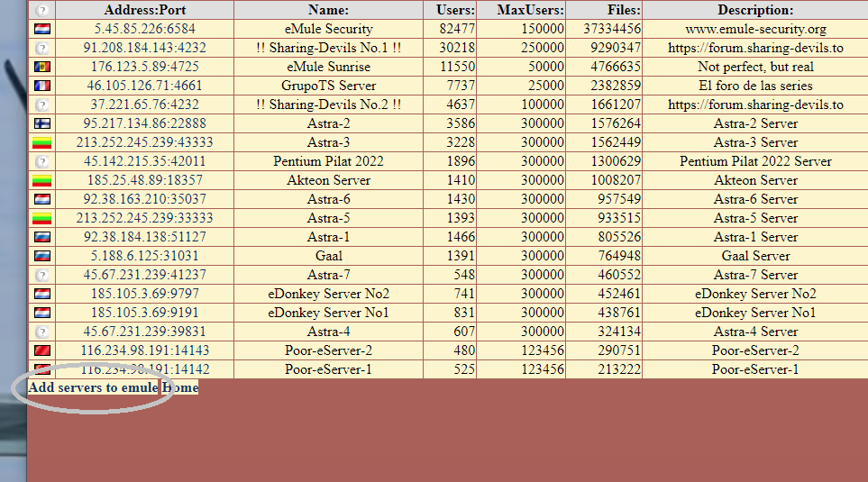This screenshot has width=868, height=482.
Task: Open server address 91.208.184.143:4232
Action: (144, 48)
